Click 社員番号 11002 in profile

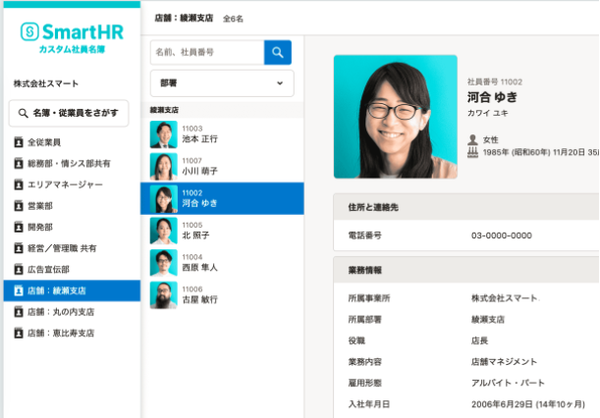pos(495,82)
